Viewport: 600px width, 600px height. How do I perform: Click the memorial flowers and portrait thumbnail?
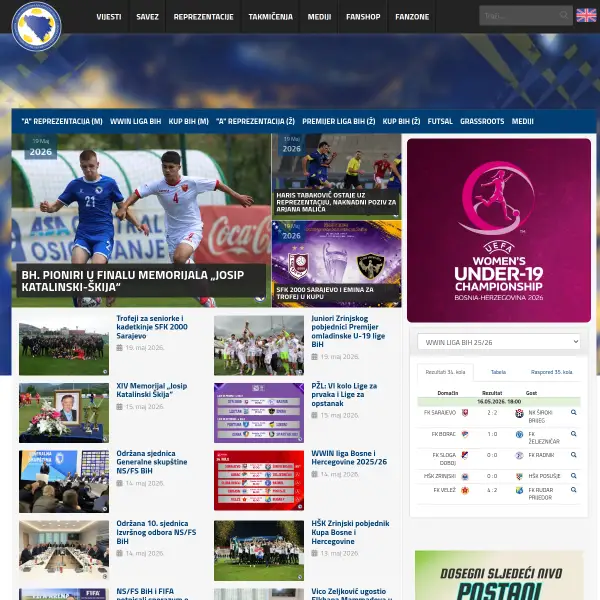pos(64,413)
